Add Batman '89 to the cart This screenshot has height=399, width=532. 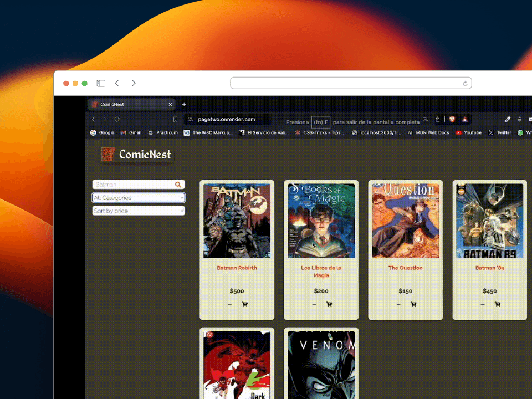(498, 304)
